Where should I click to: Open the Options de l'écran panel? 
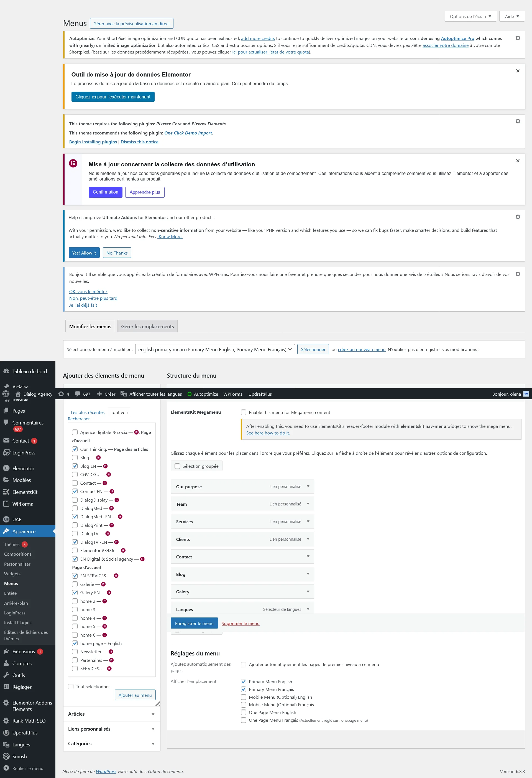tap(470, 16)
